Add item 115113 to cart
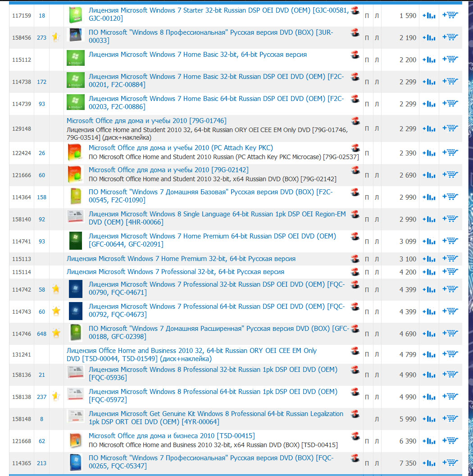The image size is (473, 476). (x=450, y=258)
